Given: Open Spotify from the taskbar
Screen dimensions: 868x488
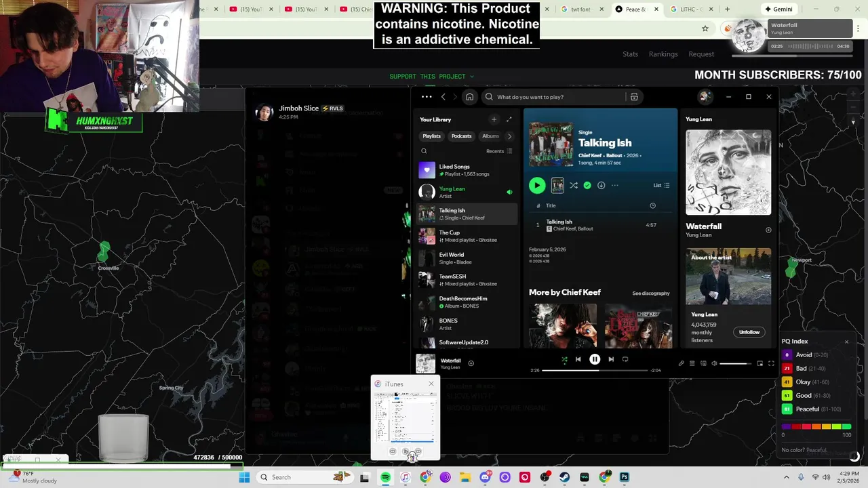Looking at the screenshot, I should [385, 477].
